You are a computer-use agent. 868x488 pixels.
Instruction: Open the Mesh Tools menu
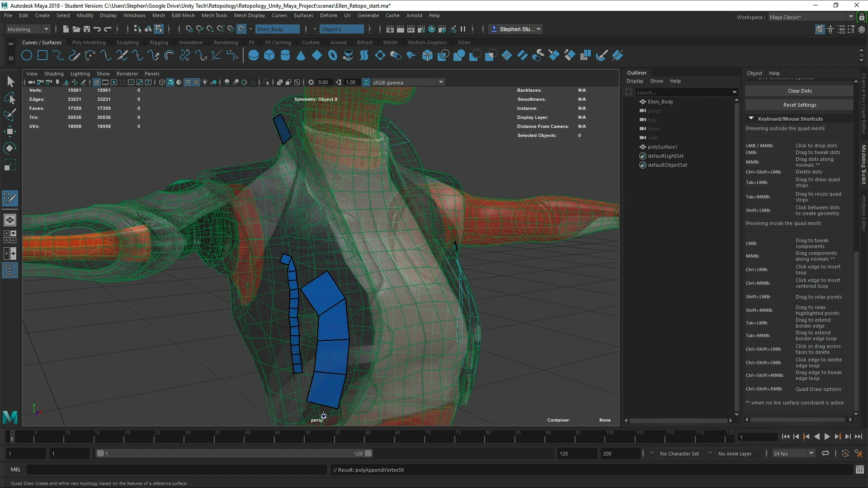tap(214, 15)
